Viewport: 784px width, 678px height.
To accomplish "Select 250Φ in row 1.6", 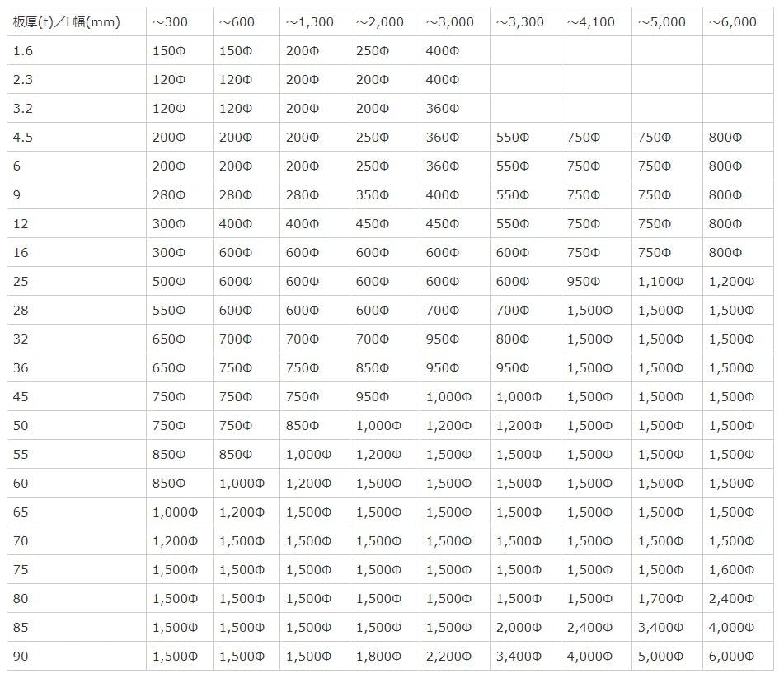I will click(373, 50).
